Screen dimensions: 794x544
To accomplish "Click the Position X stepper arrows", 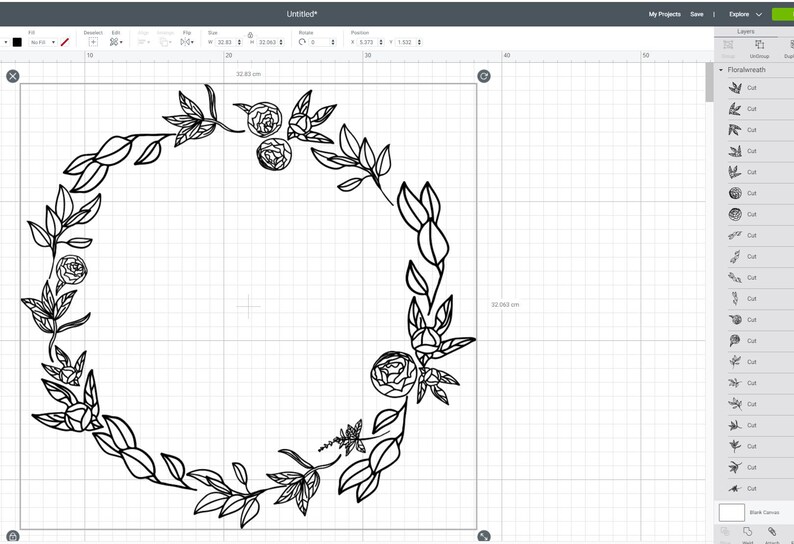I will tap(381, 42).
